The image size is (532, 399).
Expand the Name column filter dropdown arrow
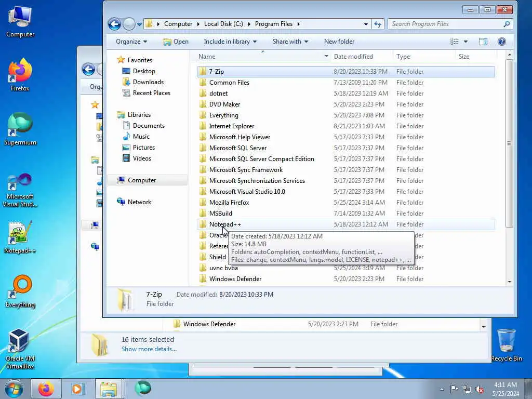(326, 56)
